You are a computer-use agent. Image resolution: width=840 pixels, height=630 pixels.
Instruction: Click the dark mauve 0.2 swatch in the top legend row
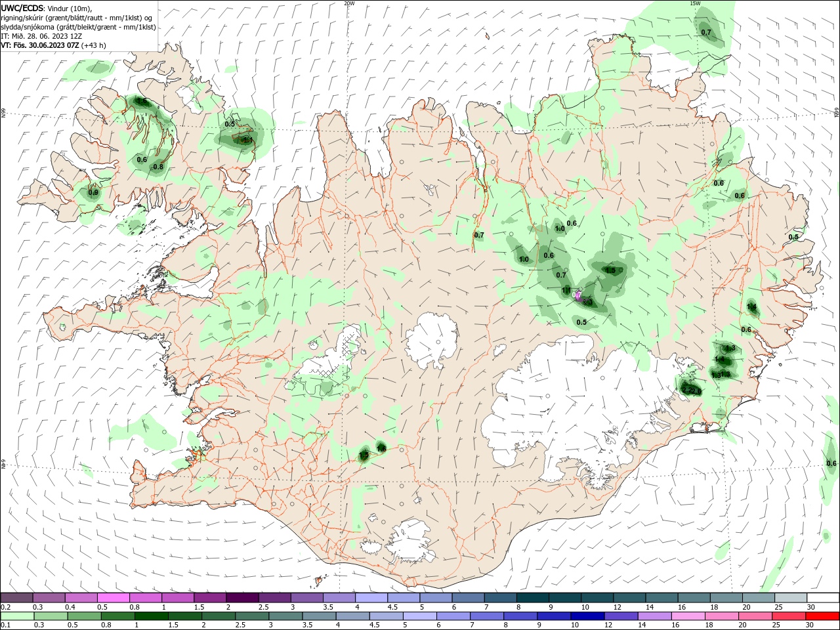(x=17, y=598)
